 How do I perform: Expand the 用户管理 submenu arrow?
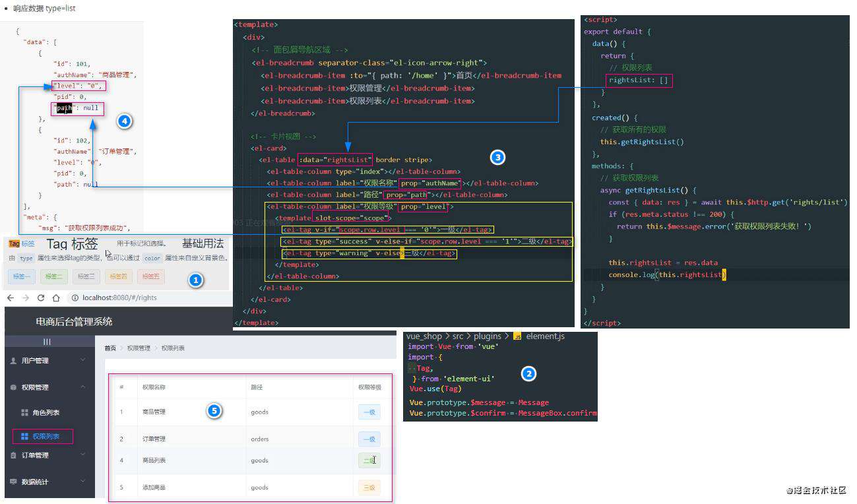pos(82,360)
